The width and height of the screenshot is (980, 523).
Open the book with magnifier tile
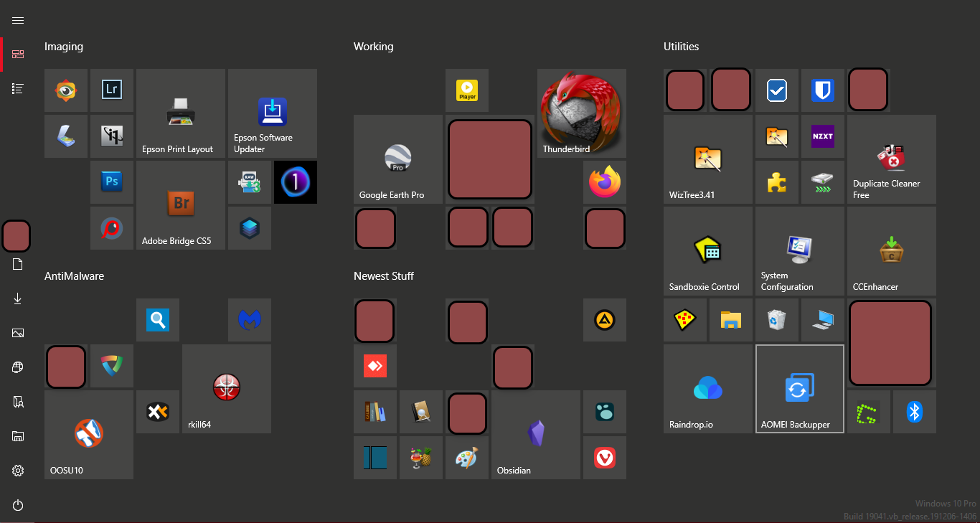pos(421,412)
